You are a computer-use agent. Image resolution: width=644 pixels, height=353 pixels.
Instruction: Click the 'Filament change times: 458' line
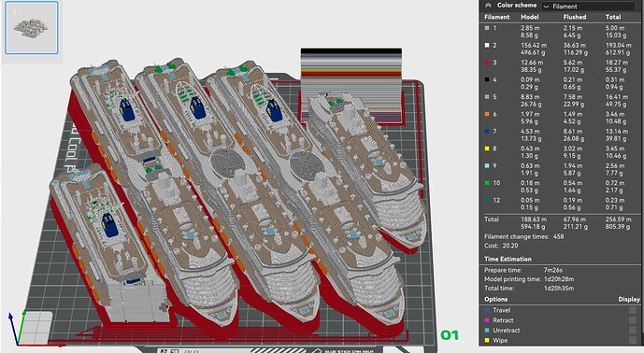click(x=524, y=237)
